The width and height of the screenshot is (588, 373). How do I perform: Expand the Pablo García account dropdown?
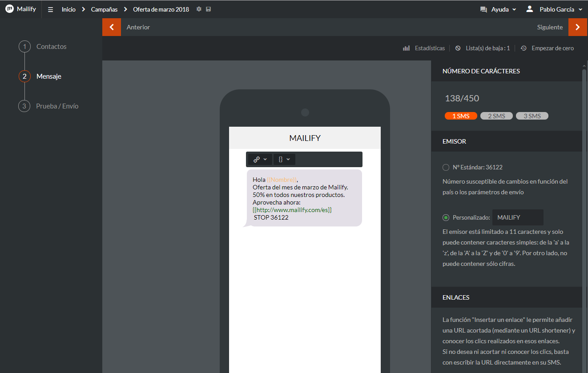pos(581,9)
